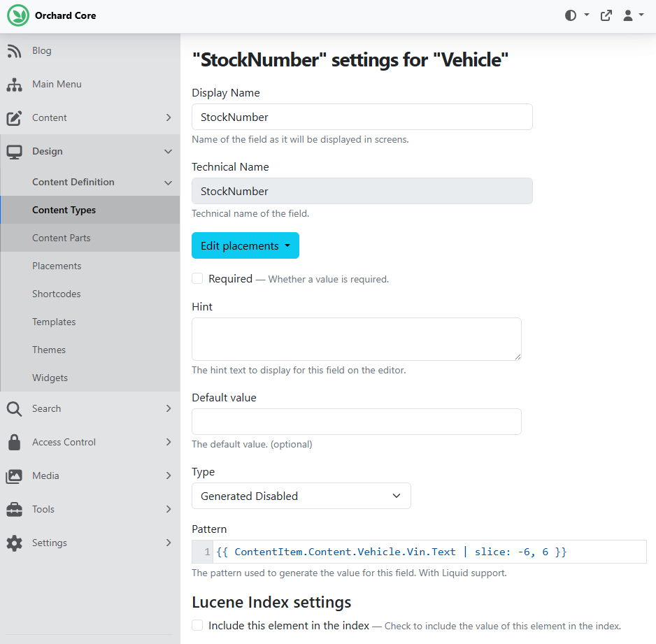Open the site in new tab icon
The width and height of the screenshot is (656, 644).
coord(606,15)
